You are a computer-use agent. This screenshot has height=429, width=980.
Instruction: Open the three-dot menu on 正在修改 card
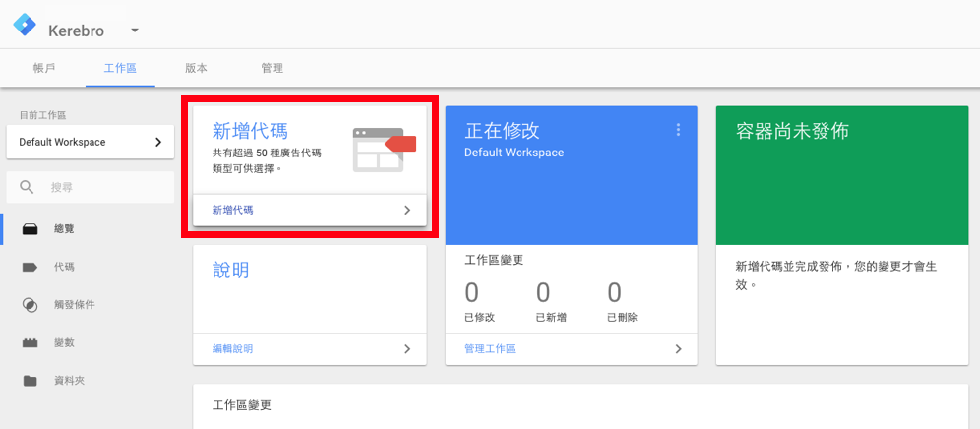[677, 130]
